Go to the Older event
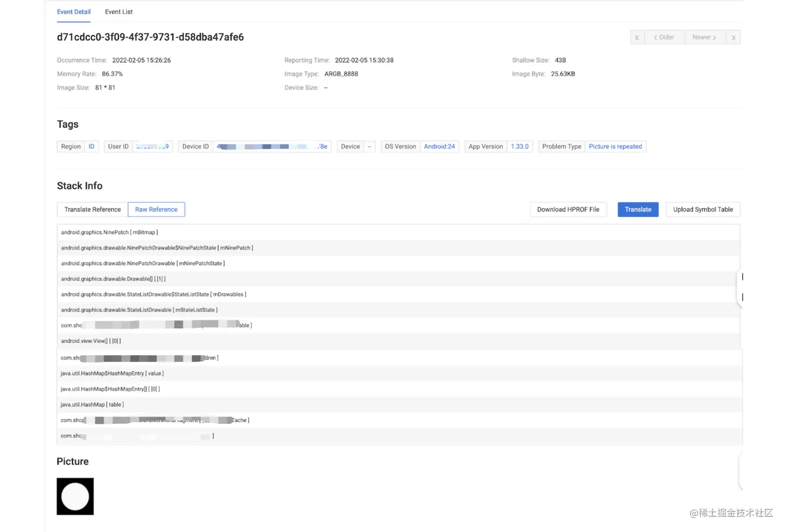 point(665,37)
